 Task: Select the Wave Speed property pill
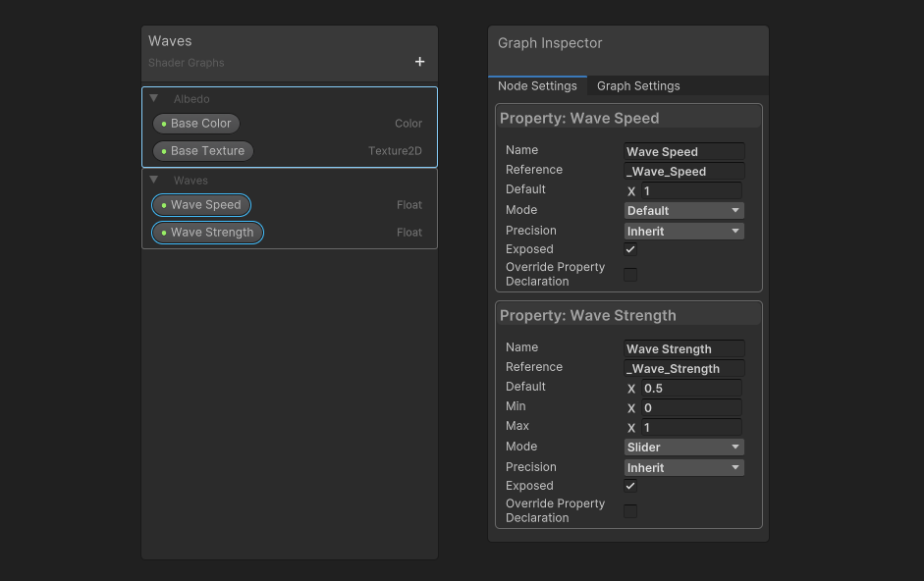pos(200,205)
